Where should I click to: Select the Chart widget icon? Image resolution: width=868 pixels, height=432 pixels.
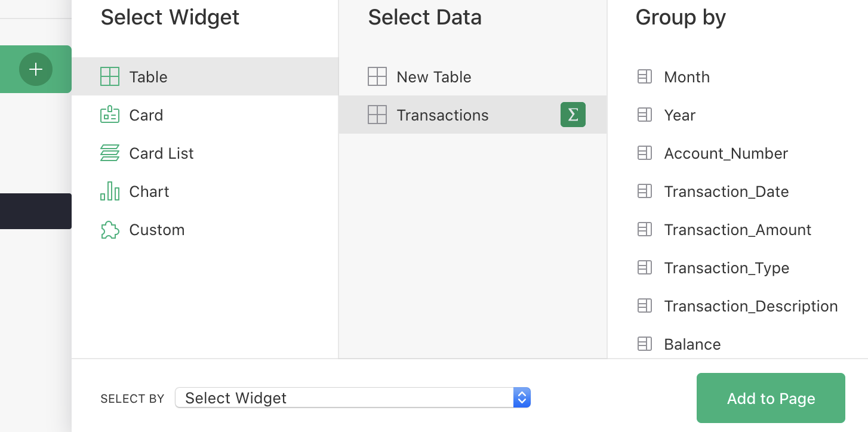[111, 191]
